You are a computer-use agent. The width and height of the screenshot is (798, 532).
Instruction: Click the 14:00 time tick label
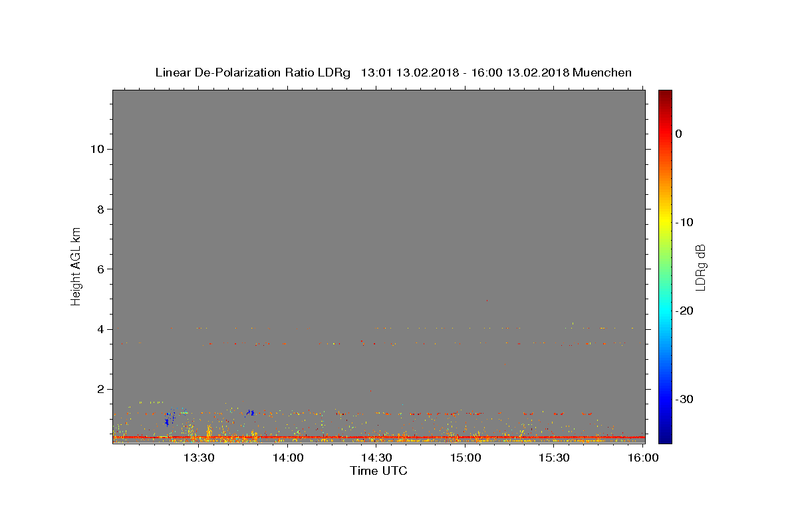289,458
